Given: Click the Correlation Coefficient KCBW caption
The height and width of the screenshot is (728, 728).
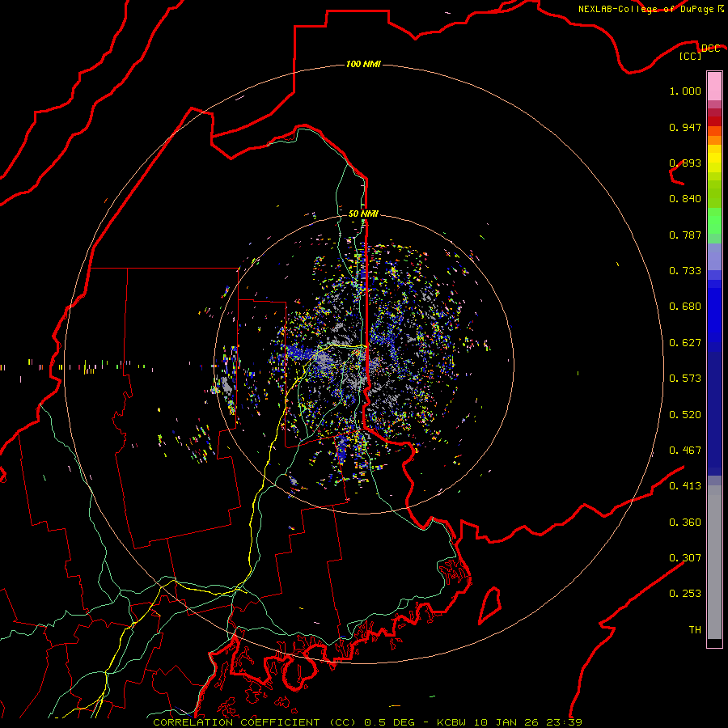Looking at the screenshot, I should click(367, 722).
